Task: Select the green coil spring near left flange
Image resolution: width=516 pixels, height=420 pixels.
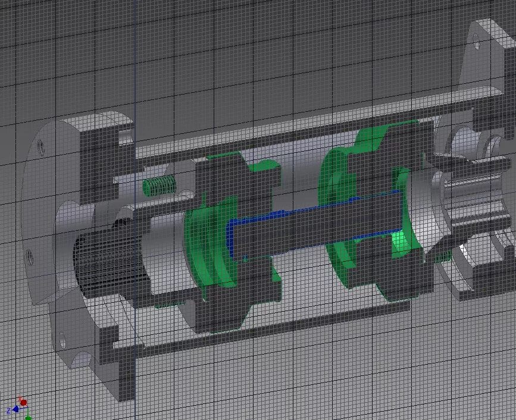Action: point(160,186)
